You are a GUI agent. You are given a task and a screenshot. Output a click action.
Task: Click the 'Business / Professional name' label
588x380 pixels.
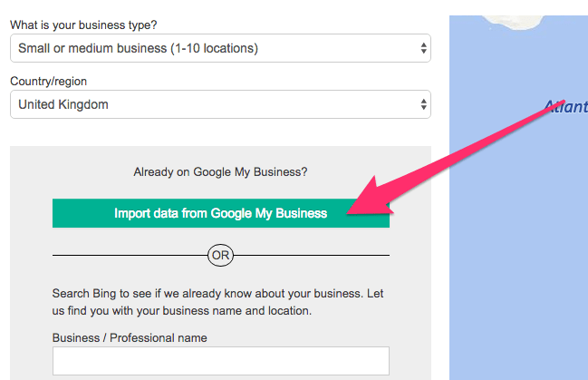pos(130,337)
